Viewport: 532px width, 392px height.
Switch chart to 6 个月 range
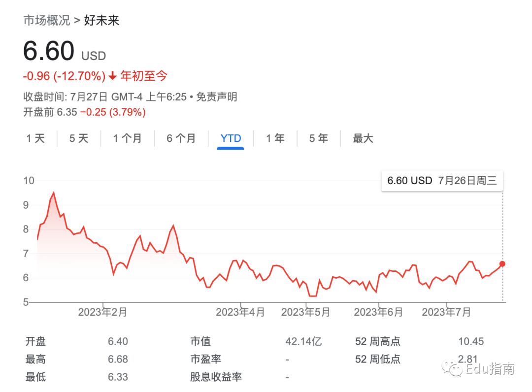[x=181, y=138]
